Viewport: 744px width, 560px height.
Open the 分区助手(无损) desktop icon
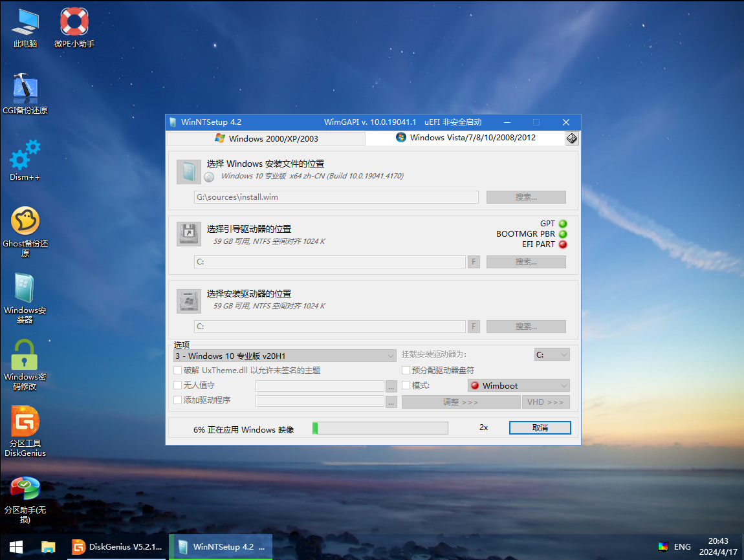(x=25, y=501)
